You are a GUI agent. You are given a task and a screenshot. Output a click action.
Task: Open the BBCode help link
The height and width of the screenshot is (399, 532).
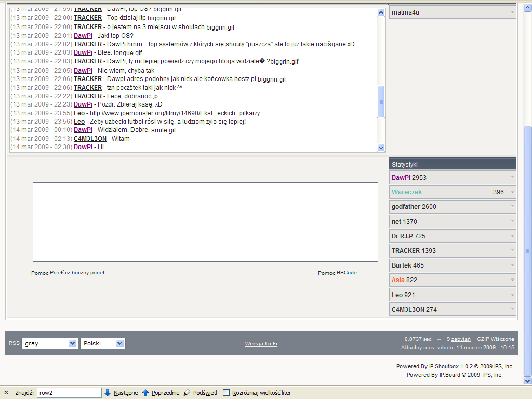(x=347, y=273)
